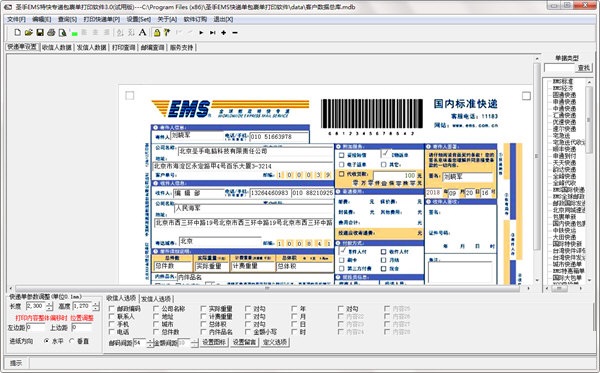Select 大田快递 in the type list
This screenshot has height=373, width=600.
(x=564, y=237)
